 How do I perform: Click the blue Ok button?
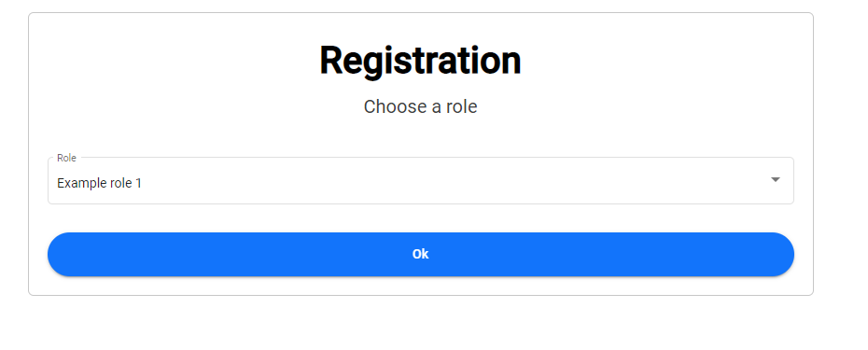click(421, 254)
